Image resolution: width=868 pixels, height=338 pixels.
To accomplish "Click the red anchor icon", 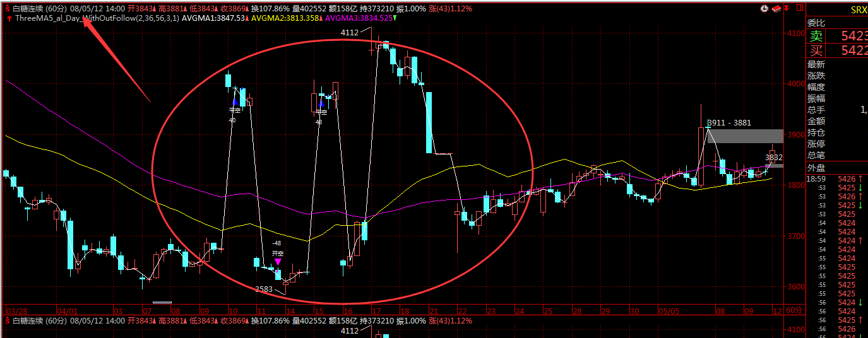I will (x=786, y=8).
